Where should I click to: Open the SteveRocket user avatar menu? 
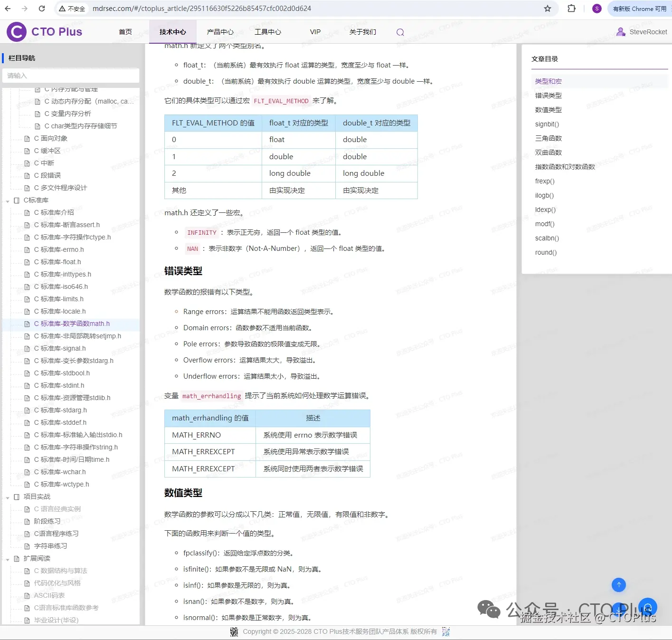coord(620,32)
